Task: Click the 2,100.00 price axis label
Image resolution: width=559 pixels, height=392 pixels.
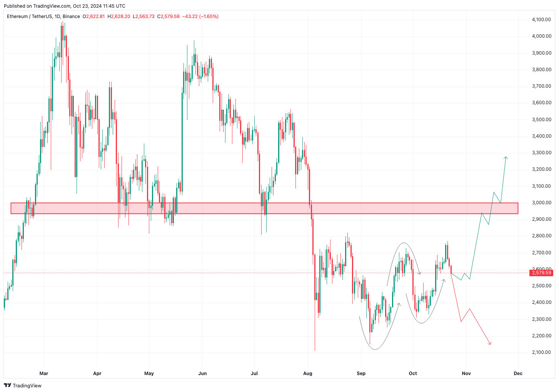Action: [542, 352]
